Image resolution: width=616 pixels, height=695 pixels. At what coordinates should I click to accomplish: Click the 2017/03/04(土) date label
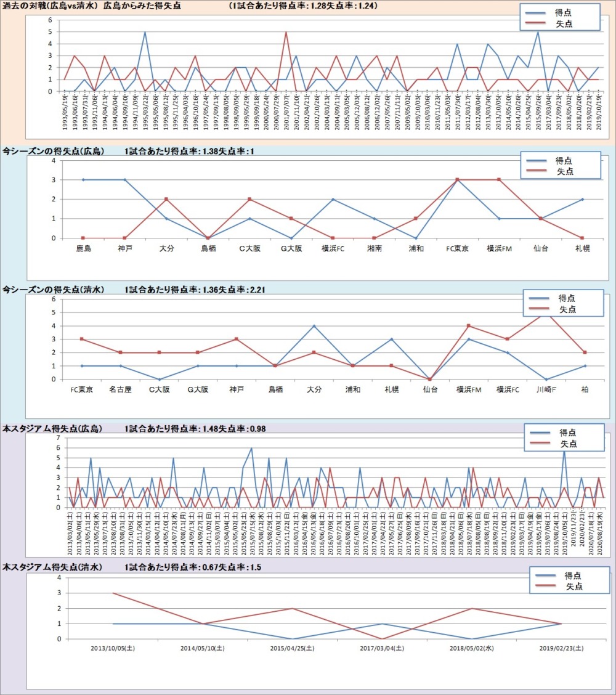(x=382, y=648)
